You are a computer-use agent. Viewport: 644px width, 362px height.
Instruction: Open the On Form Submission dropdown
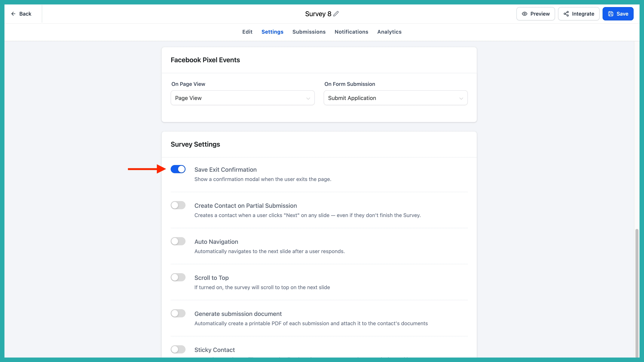coord(396,98)
